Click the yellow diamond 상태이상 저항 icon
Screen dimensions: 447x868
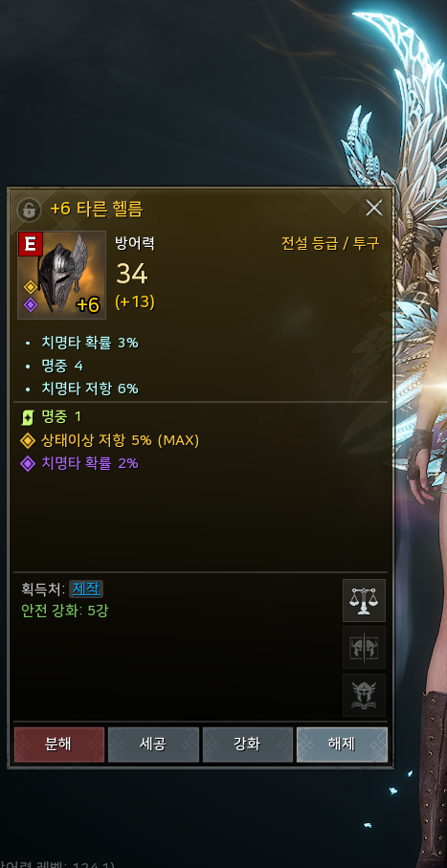tap(28, 440)
